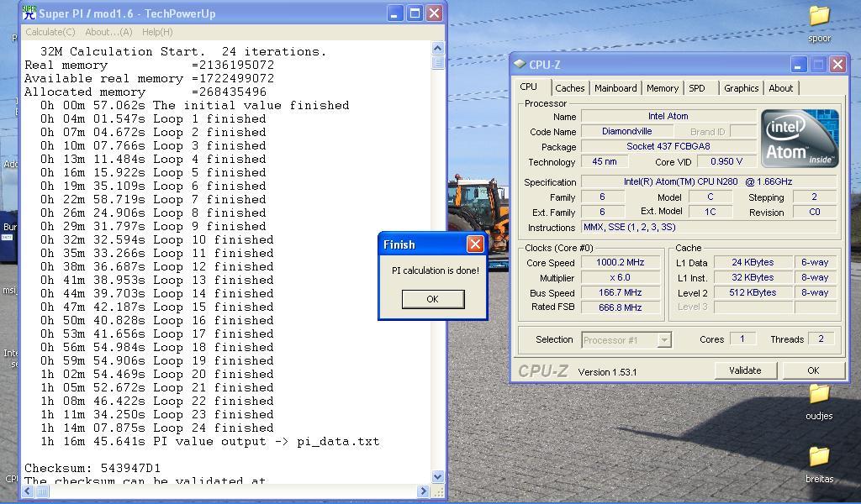Click the Multiplier value x 6.0
Image resolution: width=861 pixels, height=504 pixels.
click(x=621, y=277)
